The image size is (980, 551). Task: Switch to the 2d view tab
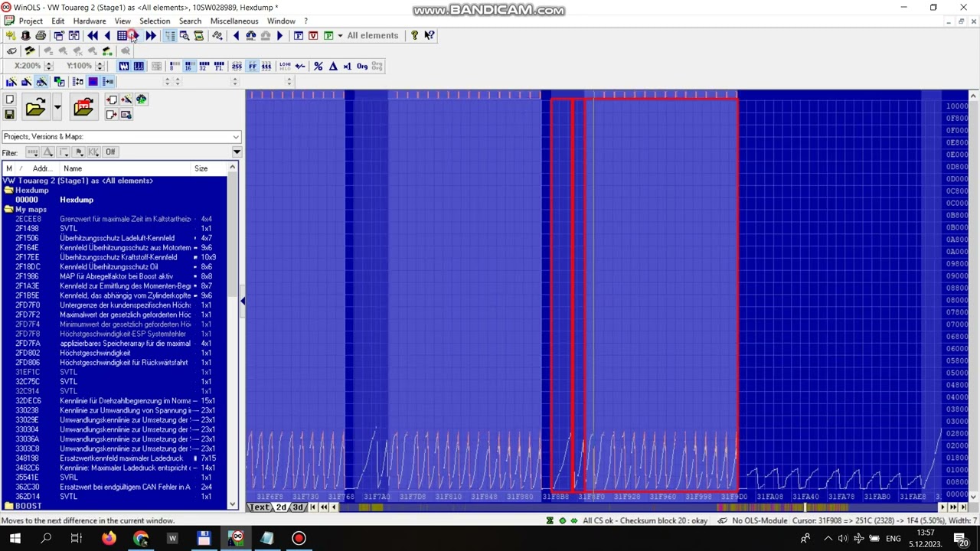282,507
